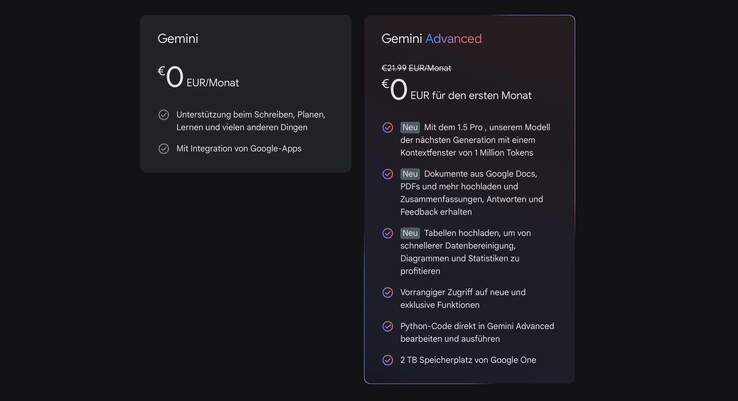Image resolution: width=738 pixels, height=401 pixels.
Task: Click "Mit Integration von Google-Apps" text
Action: pyautogui.click(x=239, y=149)
